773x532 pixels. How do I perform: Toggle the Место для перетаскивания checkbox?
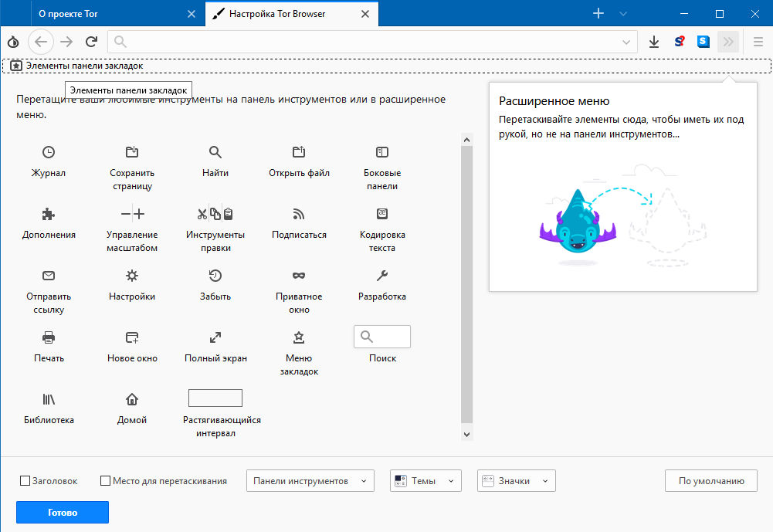(105, 481)
